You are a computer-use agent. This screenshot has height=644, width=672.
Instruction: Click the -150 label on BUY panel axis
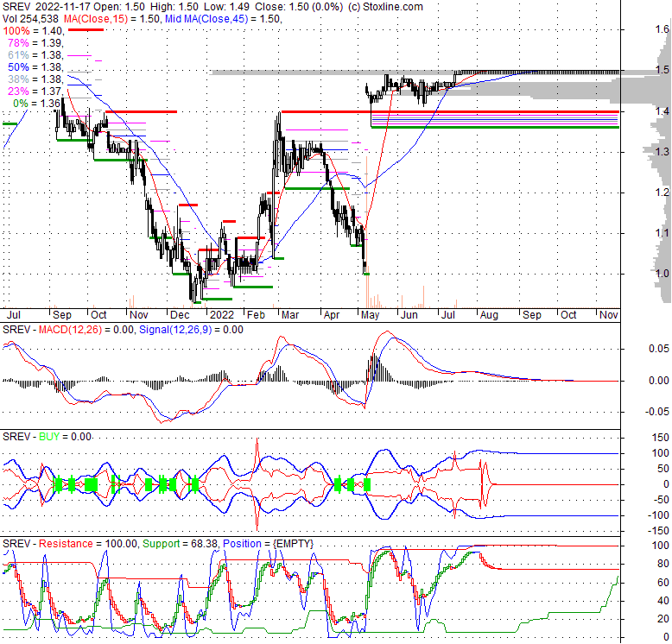point(659,531)
